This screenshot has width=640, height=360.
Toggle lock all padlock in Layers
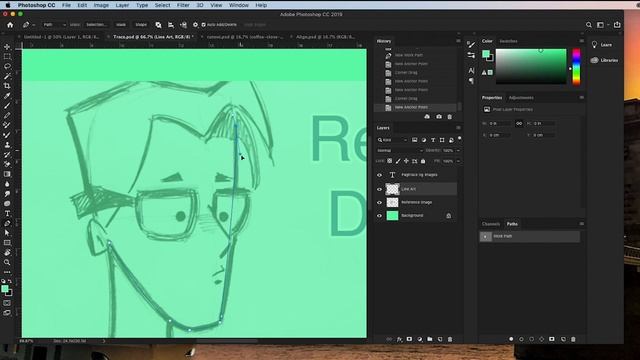pos(423,161)
